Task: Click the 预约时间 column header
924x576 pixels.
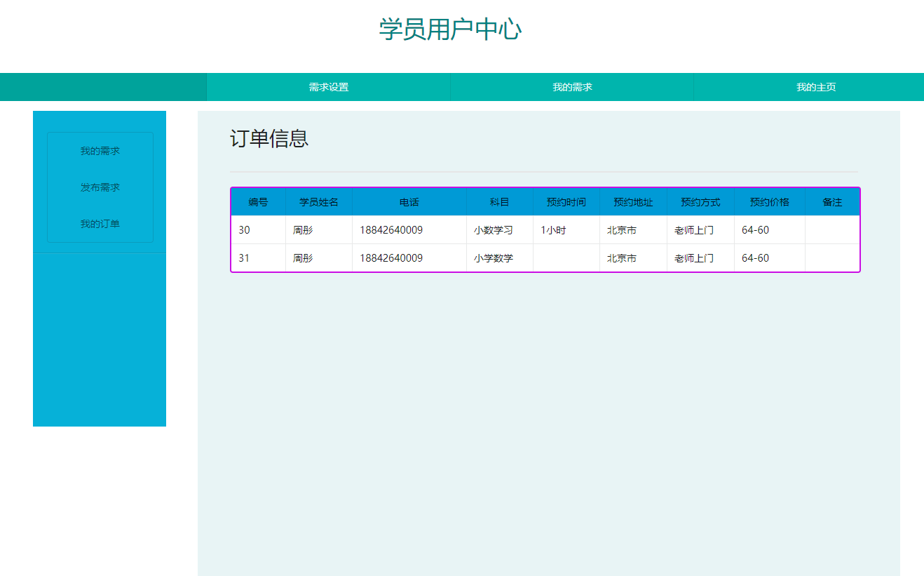Action: (566, 201)
